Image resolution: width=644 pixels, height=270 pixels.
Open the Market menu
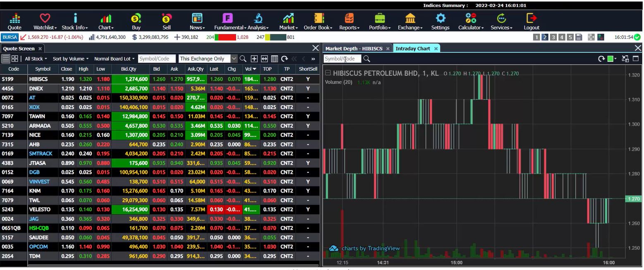[288, 22]
